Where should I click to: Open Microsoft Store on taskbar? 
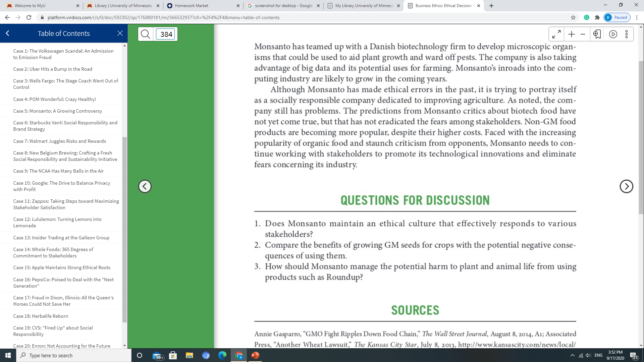tap(173, 355)
